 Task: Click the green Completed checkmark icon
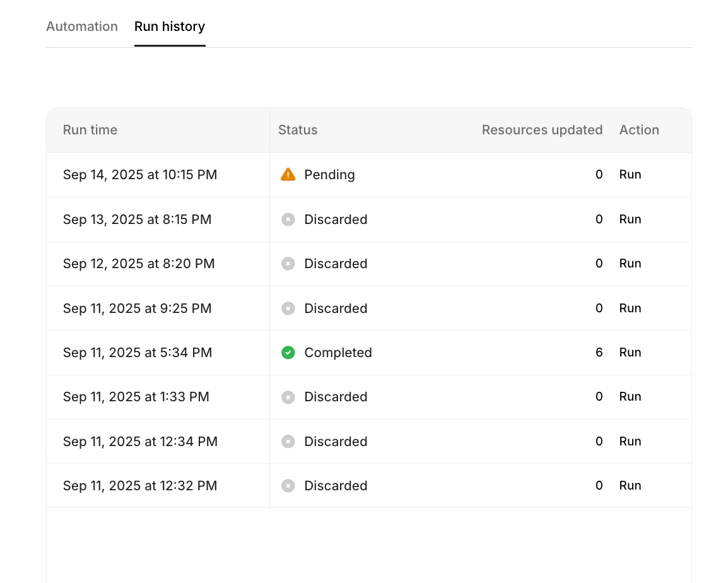click(x=288, y=353)
